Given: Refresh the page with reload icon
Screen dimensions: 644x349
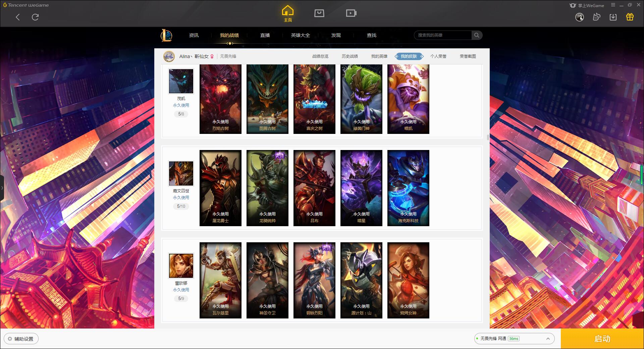Looking at the screenshot, I should click(x=35, y=17).
